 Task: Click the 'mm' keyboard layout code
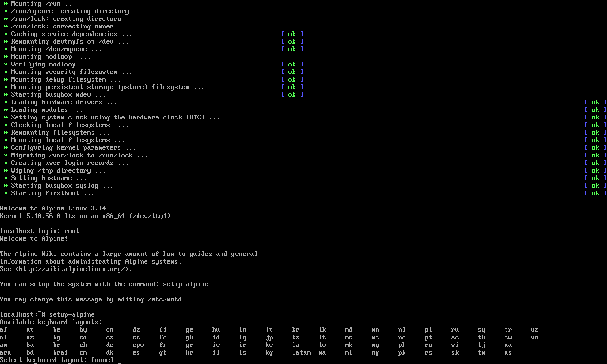[x=376, y=330]
